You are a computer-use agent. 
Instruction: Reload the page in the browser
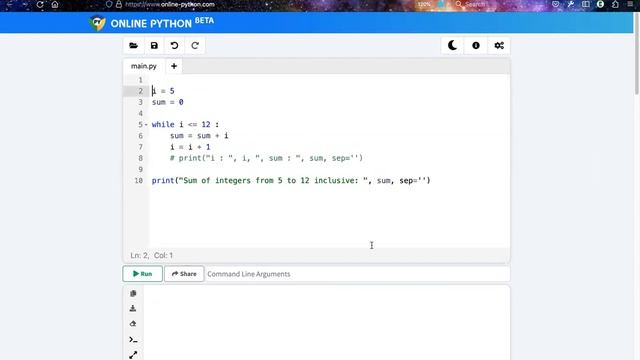point(40,4)
